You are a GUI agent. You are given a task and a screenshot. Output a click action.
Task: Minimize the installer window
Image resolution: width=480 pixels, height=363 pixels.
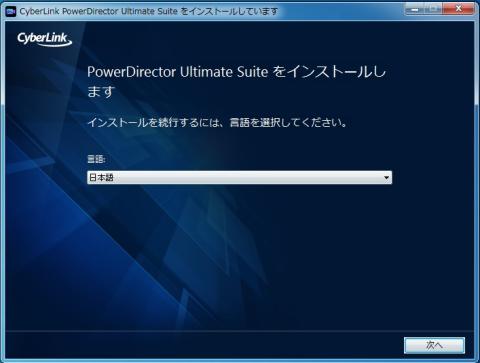(414, 9)
